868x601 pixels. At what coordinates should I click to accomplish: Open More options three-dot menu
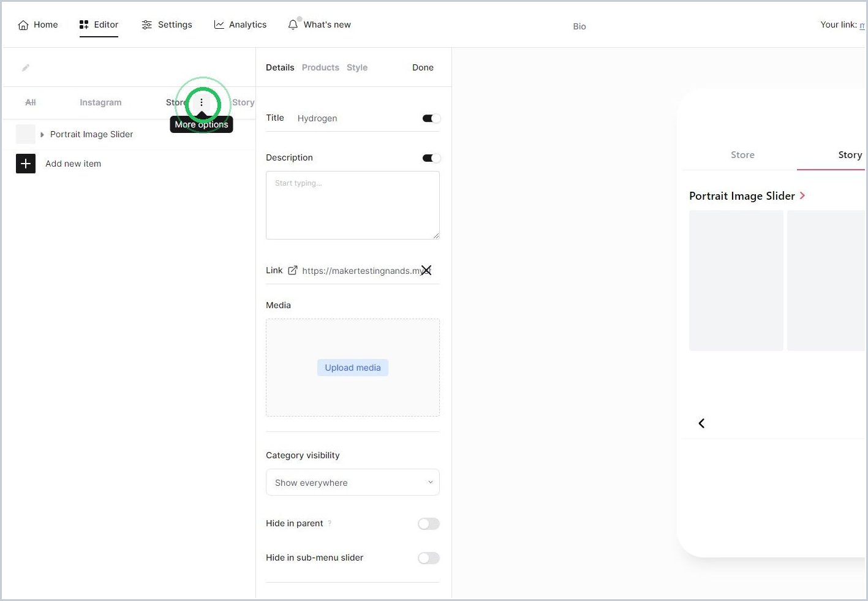pyautogui.click(x=202, y=102)
